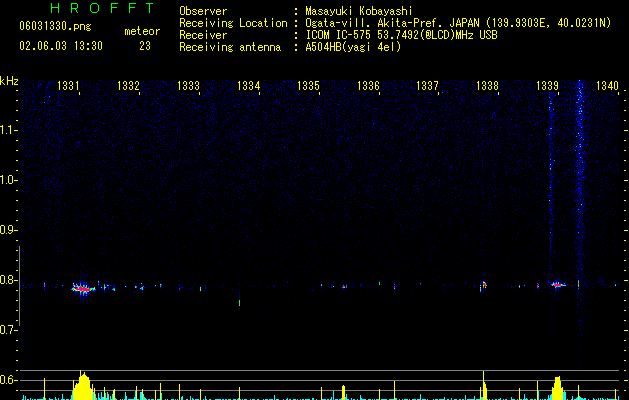The width and height of the screenshot is (629, 400).
Task: Click the 0.9 kHz frequency label
Action: coord(8,229)
